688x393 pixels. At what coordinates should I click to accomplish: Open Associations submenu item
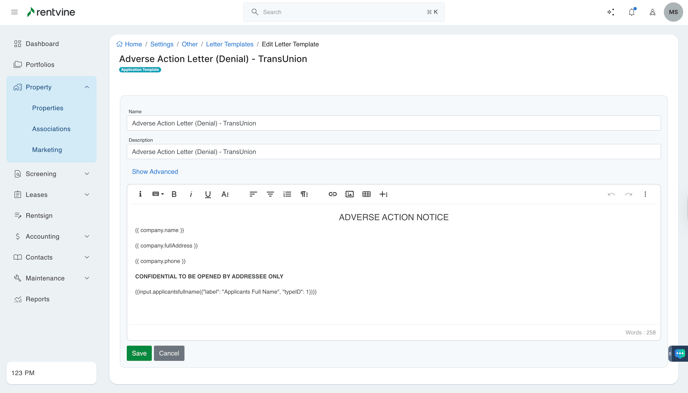[51, 129]
